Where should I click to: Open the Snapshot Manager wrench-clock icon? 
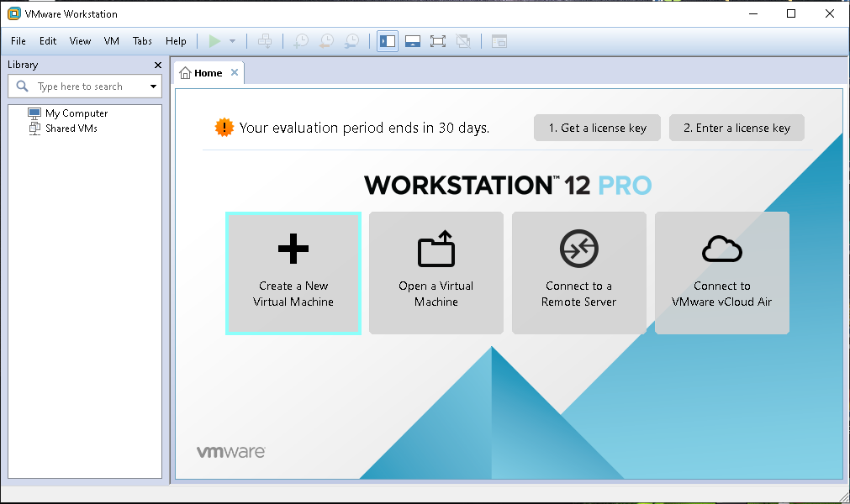pos(351,41)
